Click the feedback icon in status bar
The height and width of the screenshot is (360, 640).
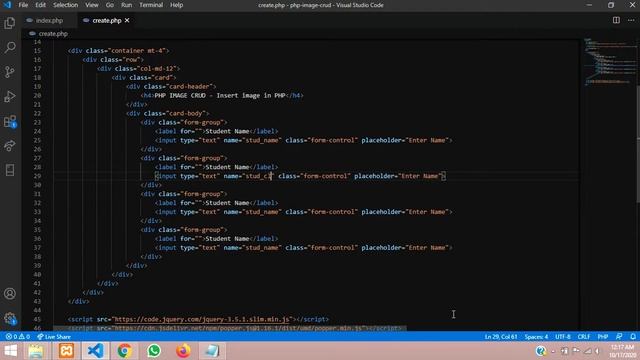[619, 337]
